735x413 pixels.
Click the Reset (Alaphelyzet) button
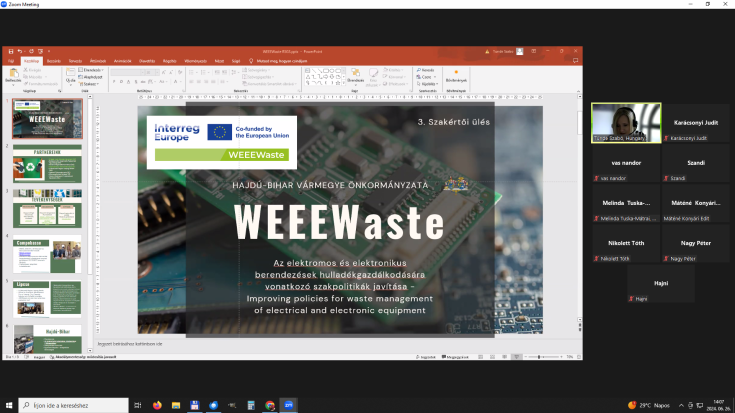(x=90, y=77)
